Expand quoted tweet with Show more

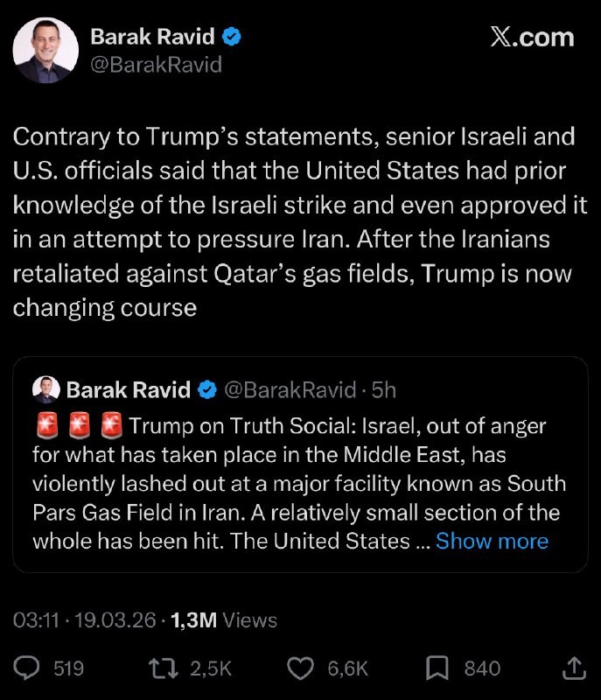click(x=492, y=541)
